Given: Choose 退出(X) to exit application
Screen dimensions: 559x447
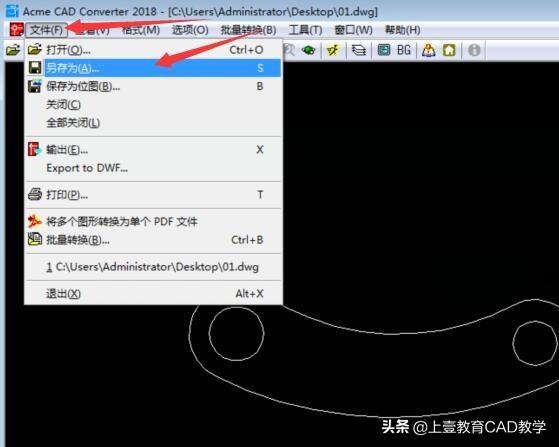Looking at the screenshot, I should (x=153, y=293).
